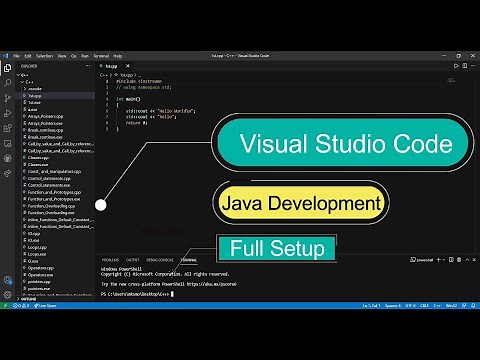Open the Run and Debug view
Viewport: 480px width, 360px height.
7,113
